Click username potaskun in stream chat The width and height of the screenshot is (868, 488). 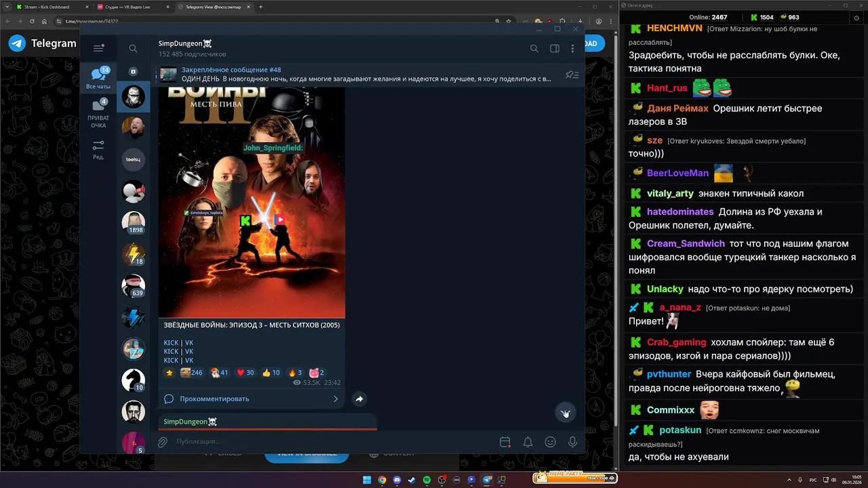pos(680,430)
